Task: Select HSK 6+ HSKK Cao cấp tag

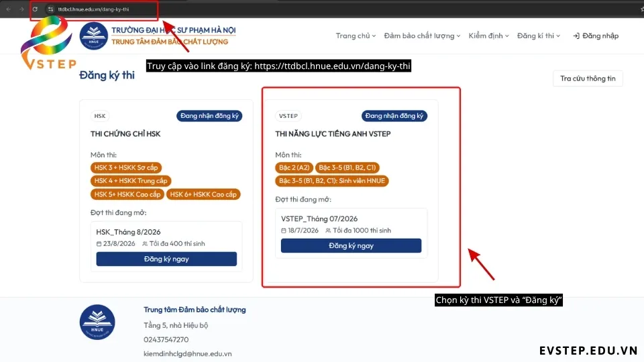Action: click(x=203, y=194)
